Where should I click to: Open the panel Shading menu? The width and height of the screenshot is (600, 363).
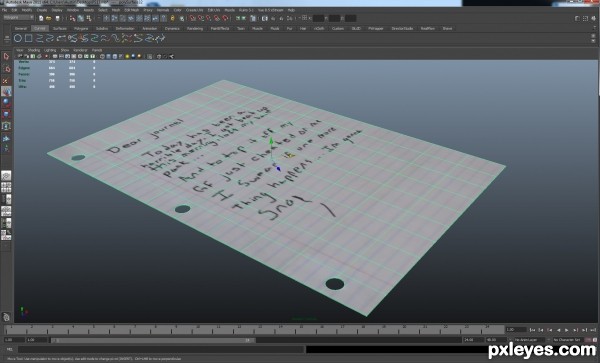pos(34,50)
